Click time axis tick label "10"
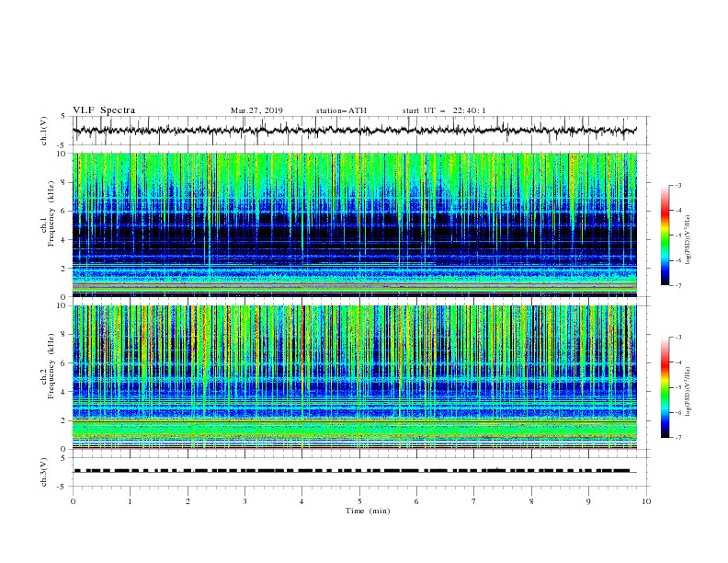The width and height of the screenshot is (728, 563). click(646, 501)
